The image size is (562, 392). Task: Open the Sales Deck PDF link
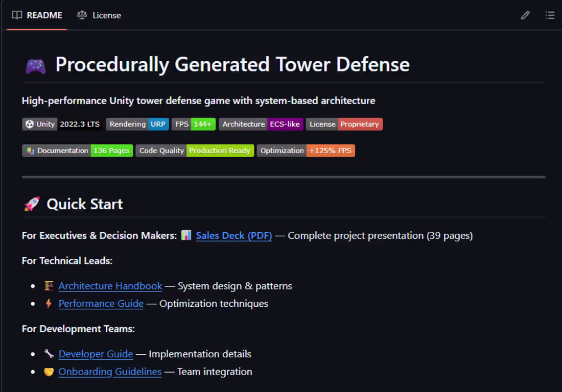tap(234, 235)
